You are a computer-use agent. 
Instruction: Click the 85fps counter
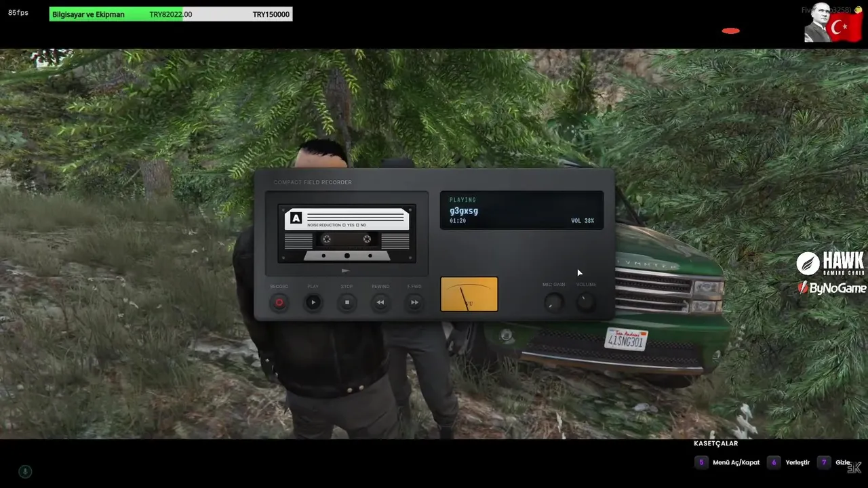pos(18,13)
